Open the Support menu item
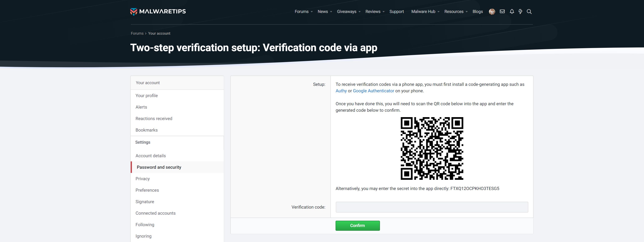 pyautogui.click(x=396, y=11)
